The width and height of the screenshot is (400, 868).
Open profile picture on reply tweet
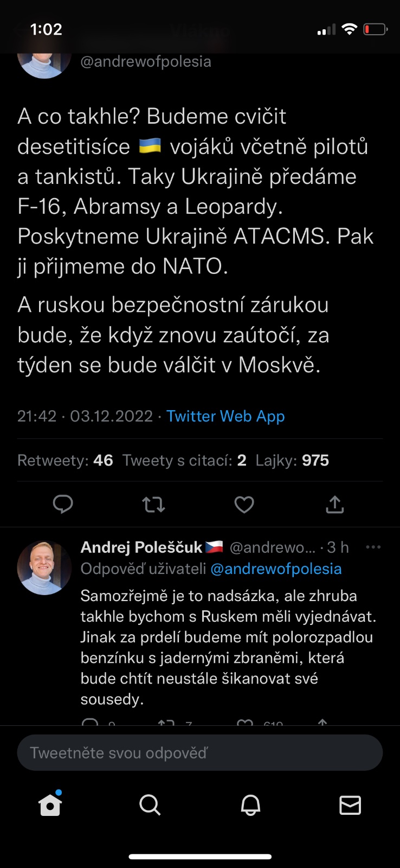44,567
